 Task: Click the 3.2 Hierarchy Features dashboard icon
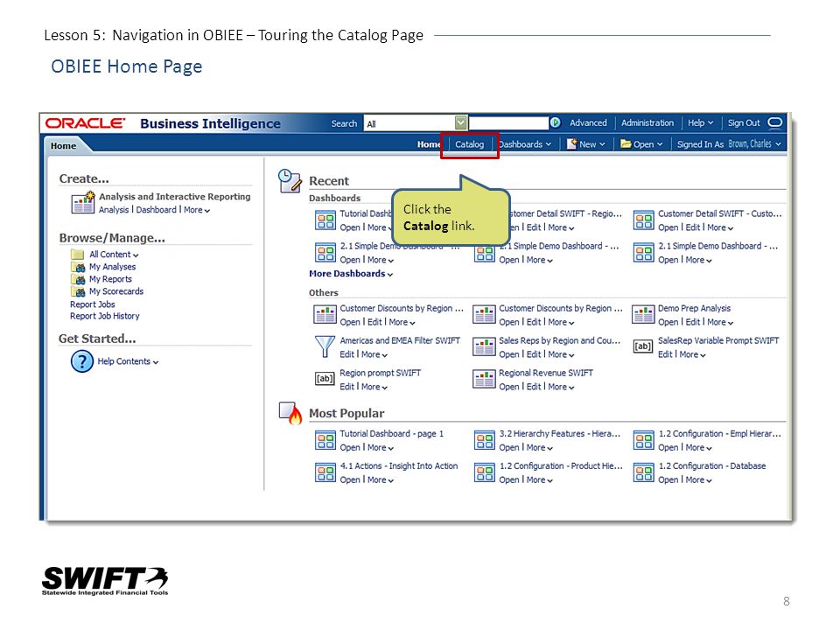[484, 440]
